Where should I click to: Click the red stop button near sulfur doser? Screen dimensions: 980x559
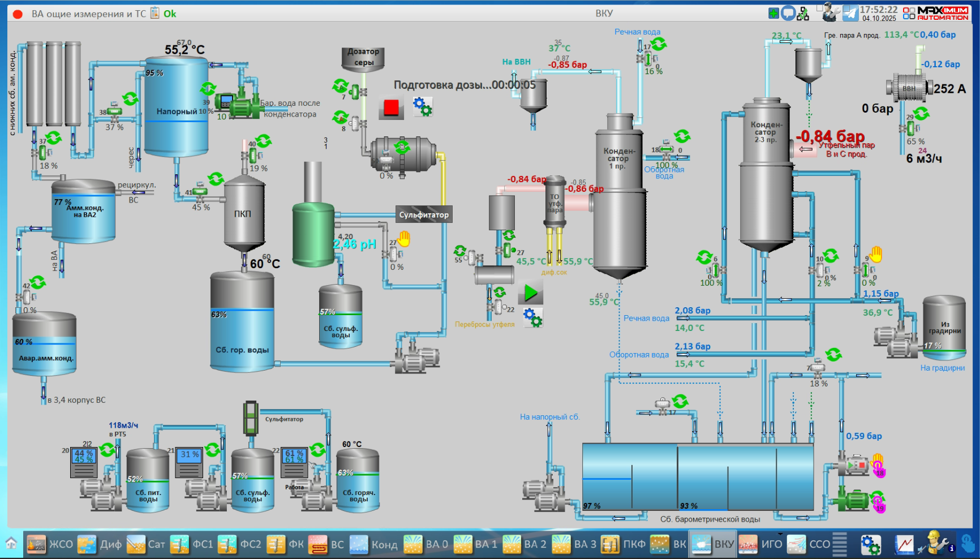391,107
